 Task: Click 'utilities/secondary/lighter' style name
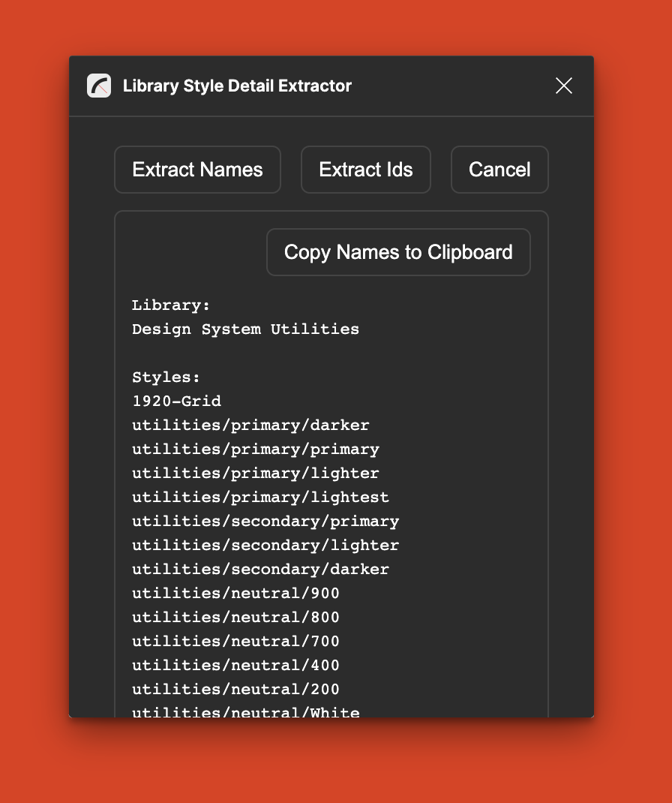point(265,546)
